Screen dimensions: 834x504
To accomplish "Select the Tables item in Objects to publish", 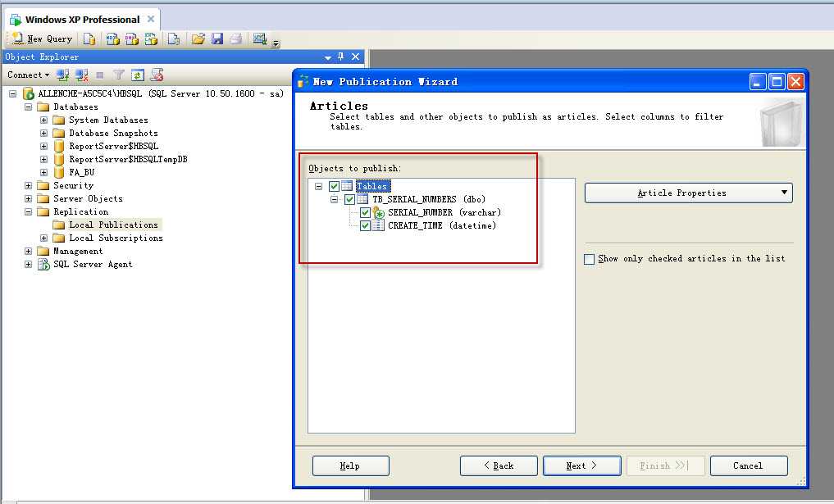I will pyautogui.click(x=373, y=186).
